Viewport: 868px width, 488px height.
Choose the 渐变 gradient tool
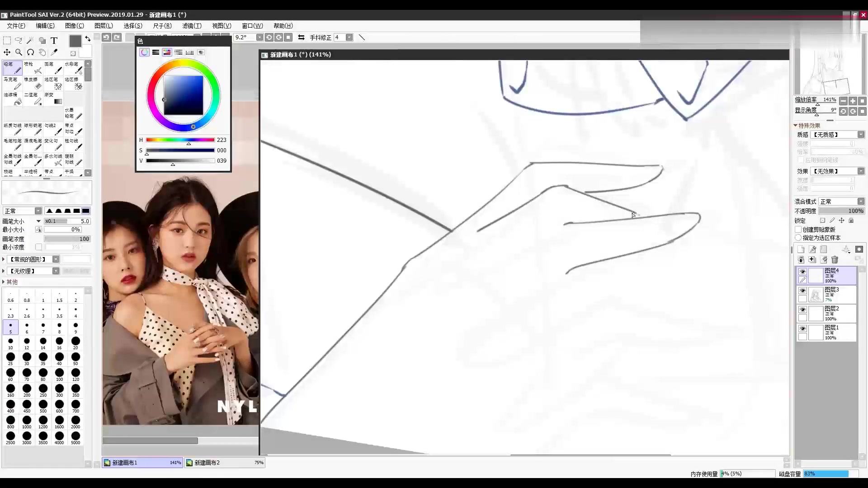click(x=53, y=99)
